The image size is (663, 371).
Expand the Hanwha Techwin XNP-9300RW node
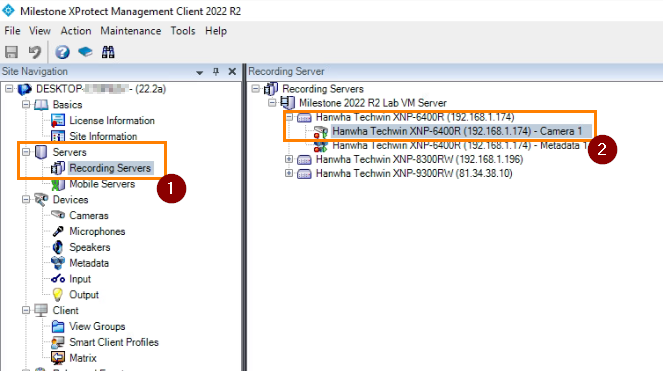pos(289,173)
